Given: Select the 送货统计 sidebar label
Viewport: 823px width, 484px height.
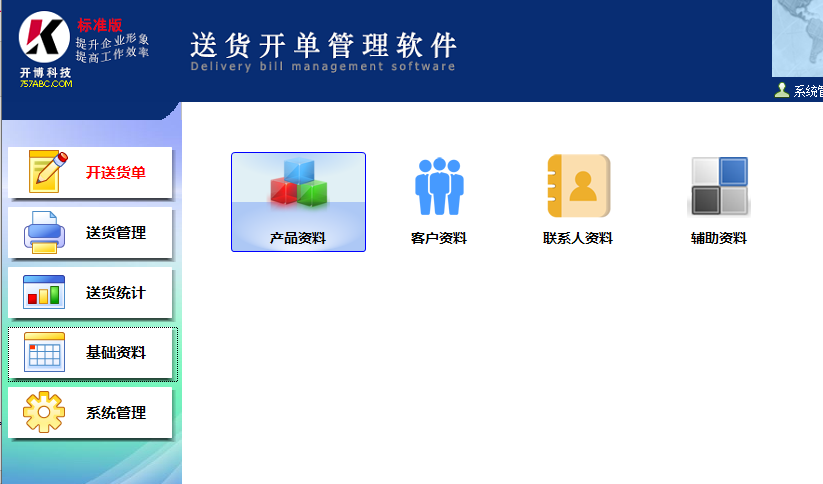Looking at the screenshot, I should pyautogui.click(x=116, y=293).
